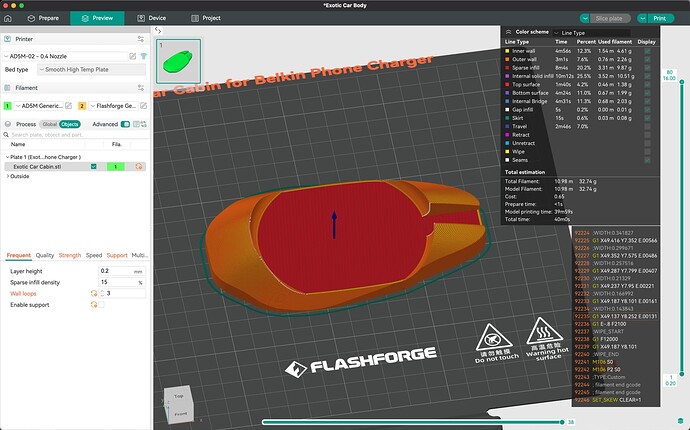Click the view orientation cube

[x=179, y=404]
